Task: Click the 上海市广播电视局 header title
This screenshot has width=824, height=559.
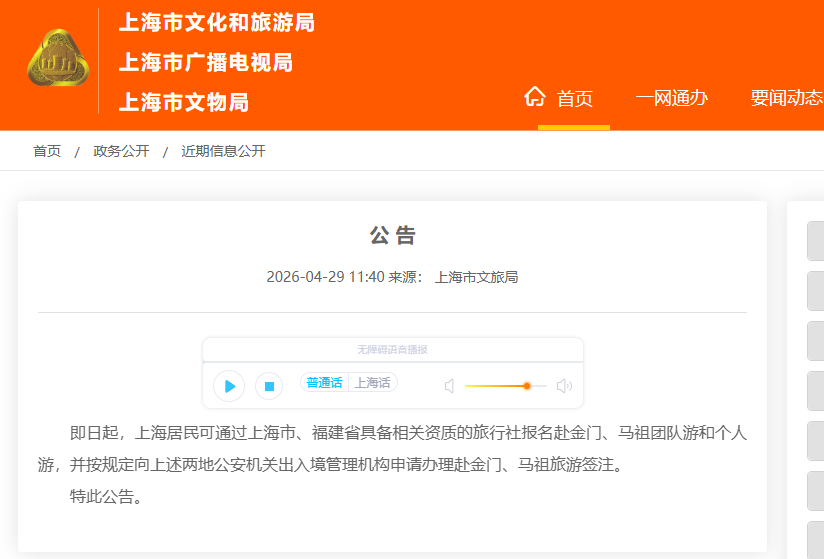Action: 205,62
